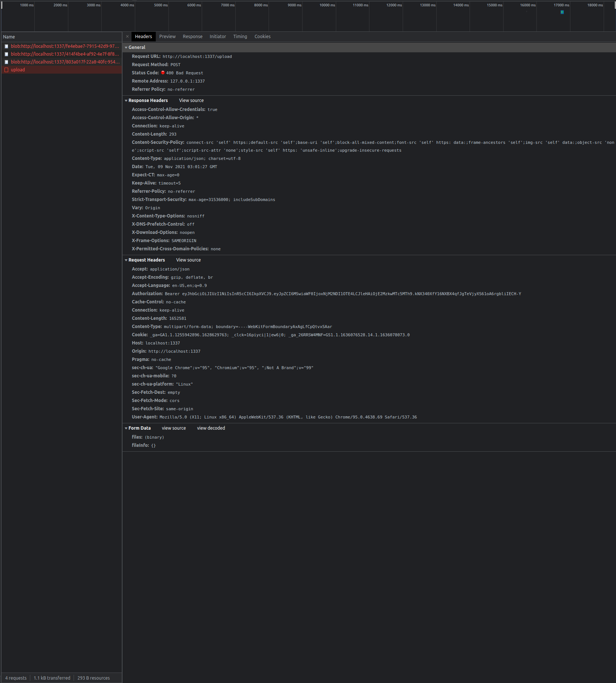
Task: Click the request Content-Length value 1652581
Action: tap(178, 319)
